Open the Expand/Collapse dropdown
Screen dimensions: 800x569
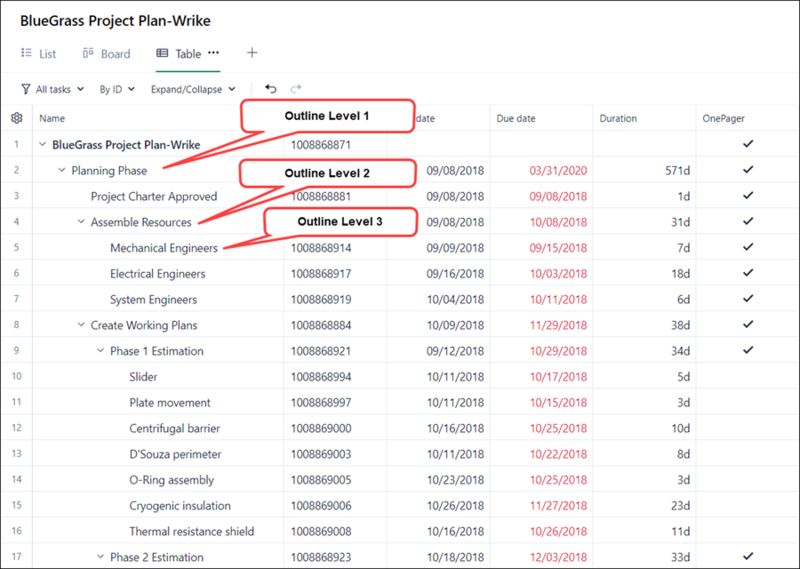click(x=193, y=89)
